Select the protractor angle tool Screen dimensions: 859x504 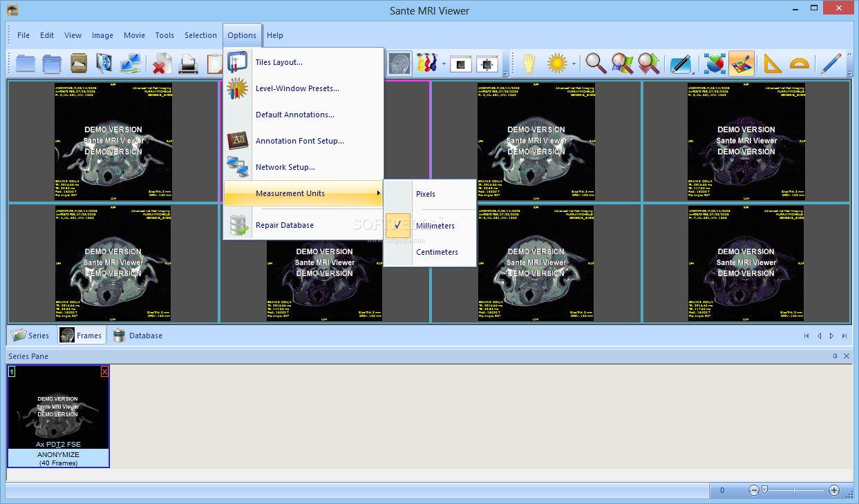click(x=799, y=64)
